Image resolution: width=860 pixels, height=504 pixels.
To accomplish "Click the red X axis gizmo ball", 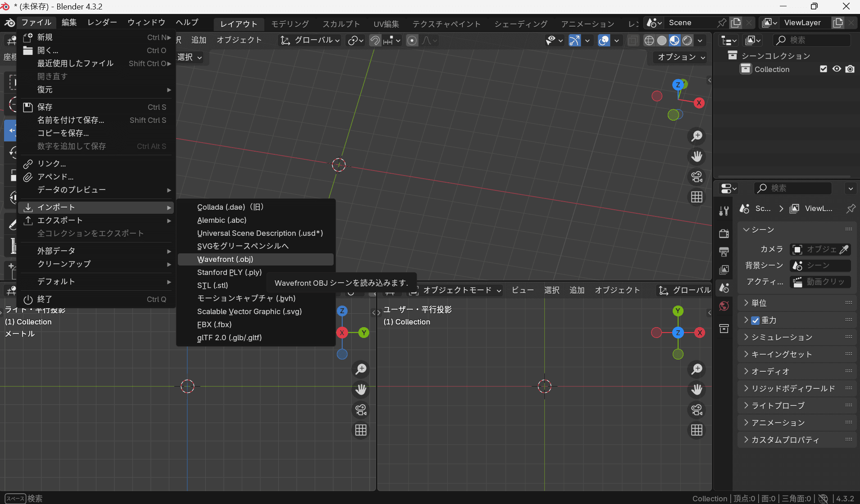I will 699,103.
